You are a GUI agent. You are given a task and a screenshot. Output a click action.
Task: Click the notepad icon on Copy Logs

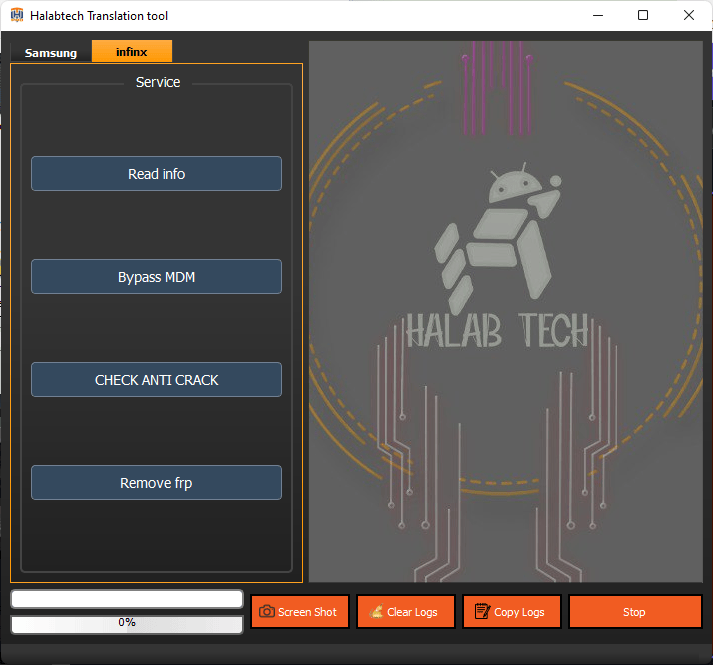pos(482,611)
